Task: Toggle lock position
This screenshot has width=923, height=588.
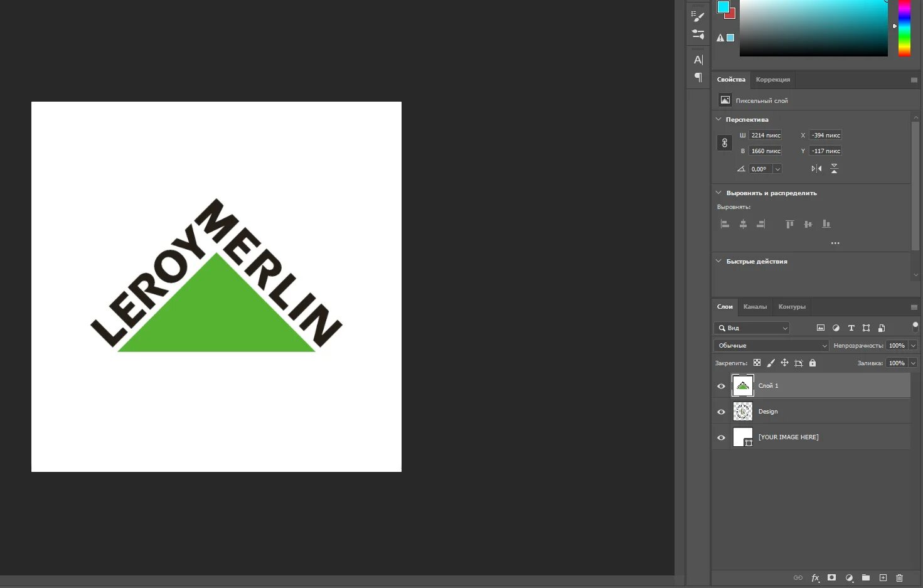Action: click(x=784, y=363)
